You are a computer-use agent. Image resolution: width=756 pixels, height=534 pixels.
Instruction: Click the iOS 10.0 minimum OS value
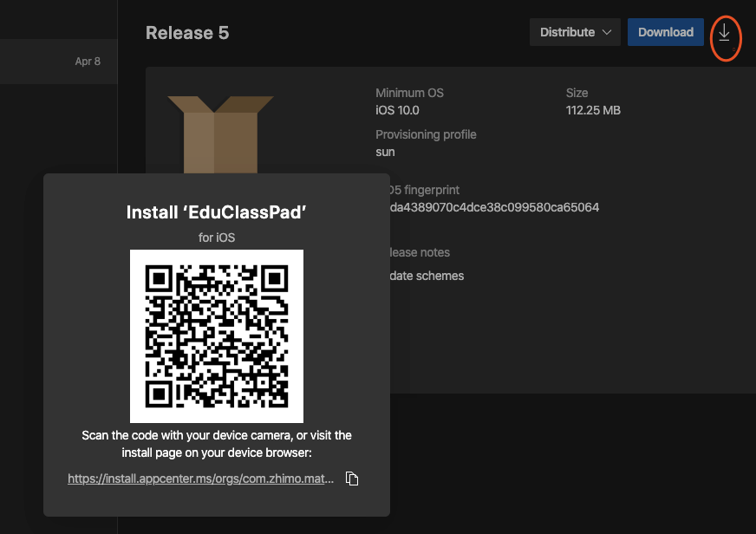coord(397,110)
